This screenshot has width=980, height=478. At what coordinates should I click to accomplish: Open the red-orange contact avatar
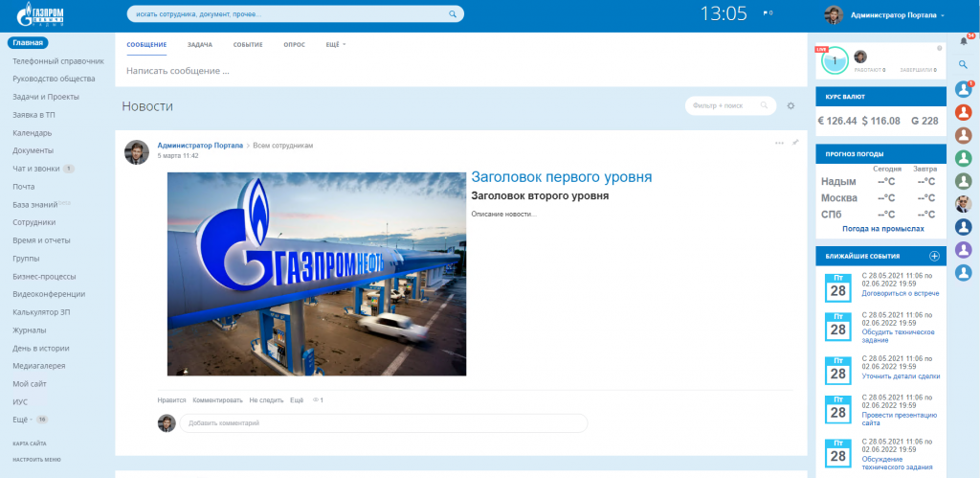(963, 112)
